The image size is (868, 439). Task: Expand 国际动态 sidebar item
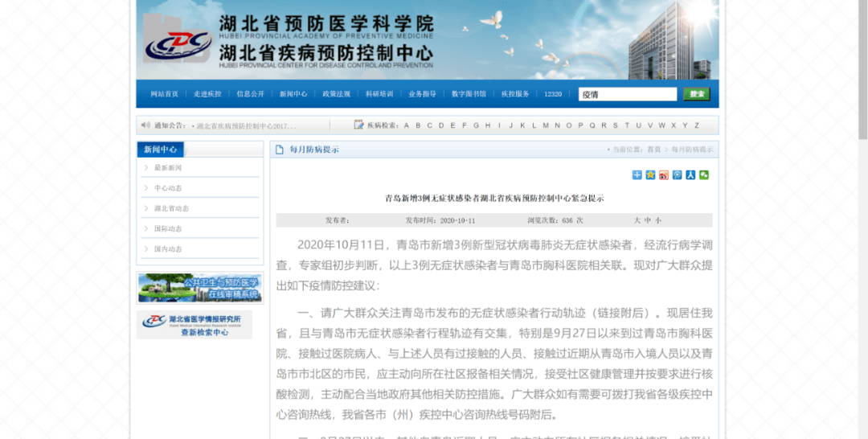pos(200,228)
